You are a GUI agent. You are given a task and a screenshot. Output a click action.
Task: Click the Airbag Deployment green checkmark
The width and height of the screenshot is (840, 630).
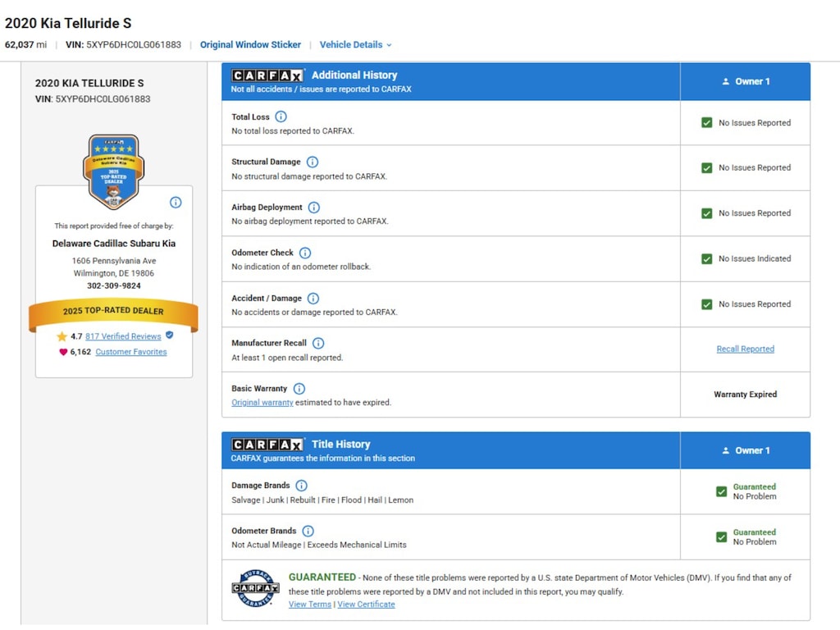(x=707, y=213)
